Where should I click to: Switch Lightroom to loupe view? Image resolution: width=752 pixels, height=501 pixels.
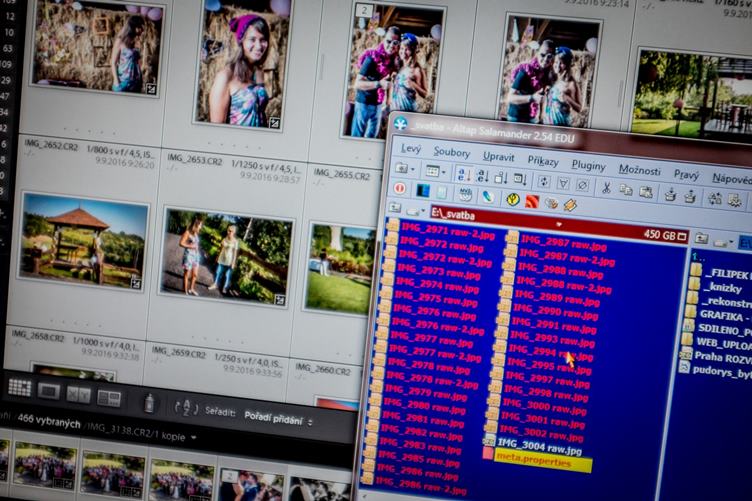tap(49, 391)
